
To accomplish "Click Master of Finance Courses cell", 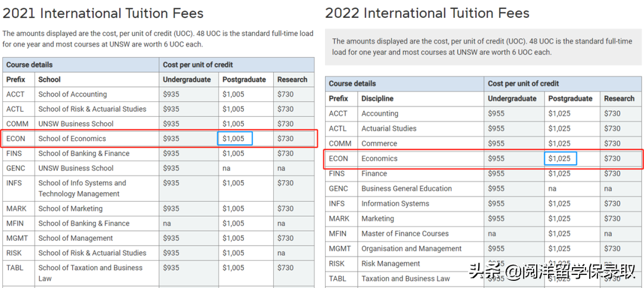I will [x=405, y=234].
